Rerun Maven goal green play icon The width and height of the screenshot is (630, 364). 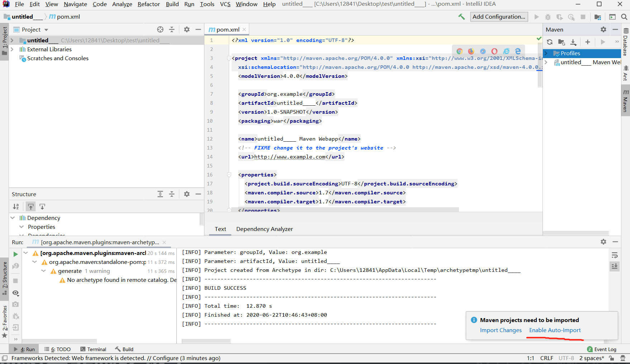pyautogui.click(x=15, y=254)
